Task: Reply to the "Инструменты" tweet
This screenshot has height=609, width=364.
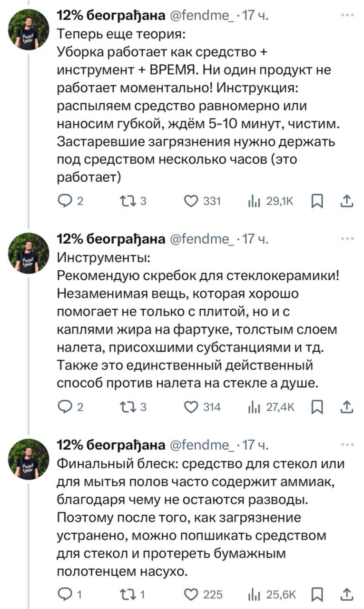Action: point(64,407)
